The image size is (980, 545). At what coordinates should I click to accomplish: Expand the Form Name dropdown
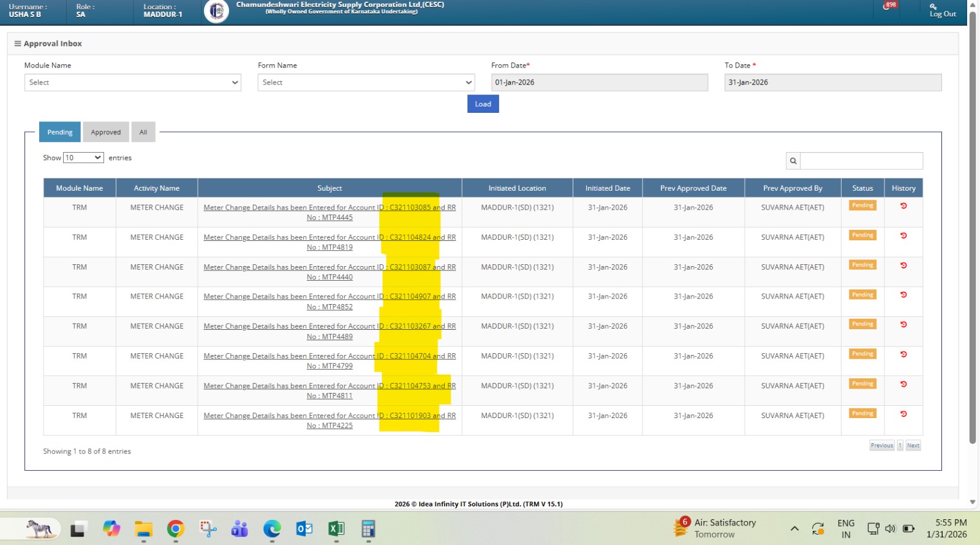[x=366, y=83]
